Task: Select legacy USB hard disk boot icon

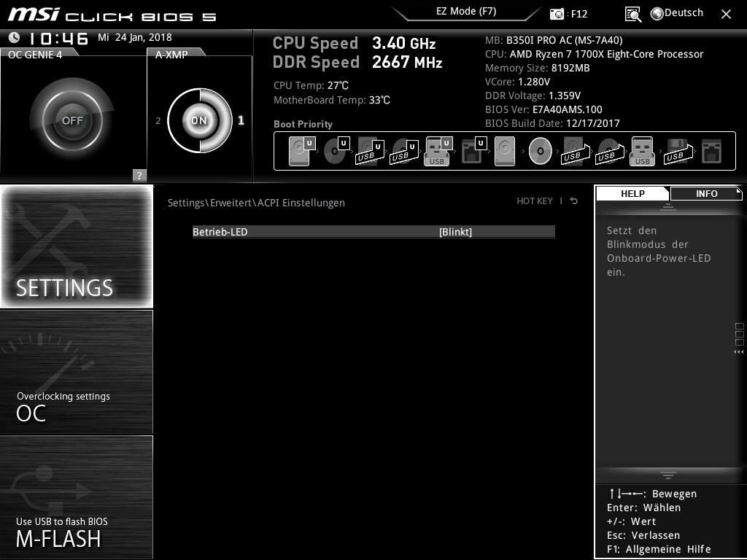Action: coord(576,151)
